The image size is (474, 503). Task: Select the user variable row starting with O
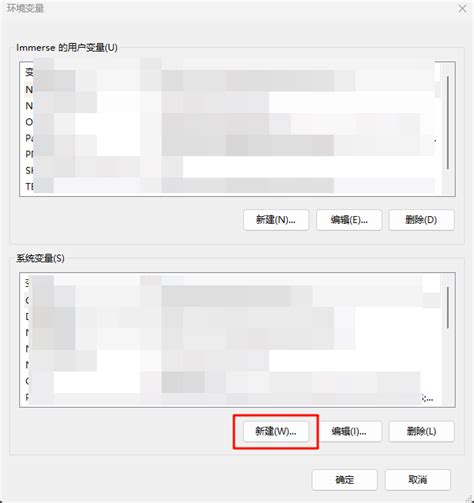pyautogui.click(x=230, y=122)
